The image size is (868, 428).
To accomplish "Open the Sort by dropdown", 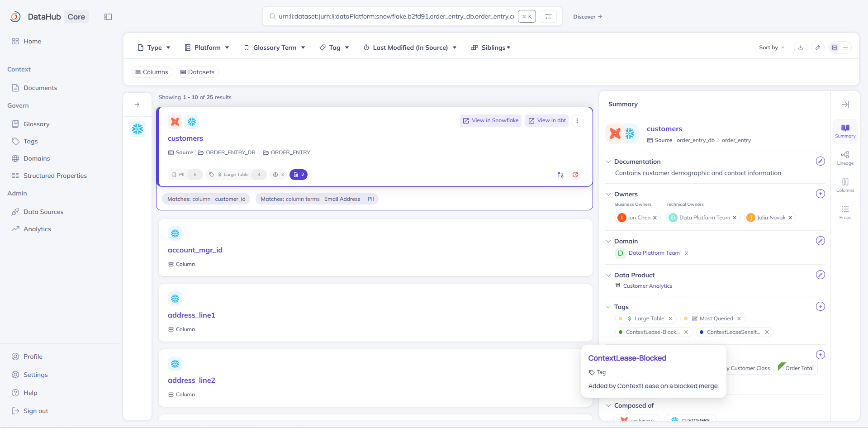I will point(772,48).
